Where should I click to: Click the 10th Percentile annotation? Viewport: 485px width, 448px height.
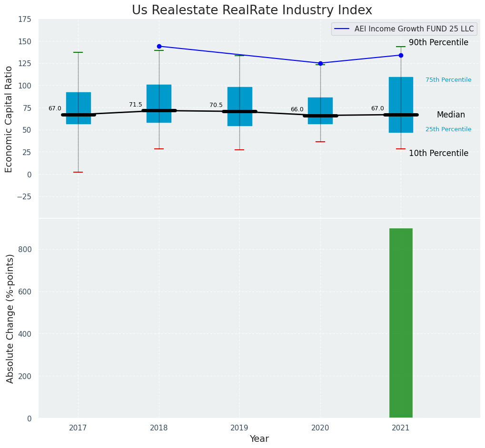pyautogui.click(x=438, y=153)
